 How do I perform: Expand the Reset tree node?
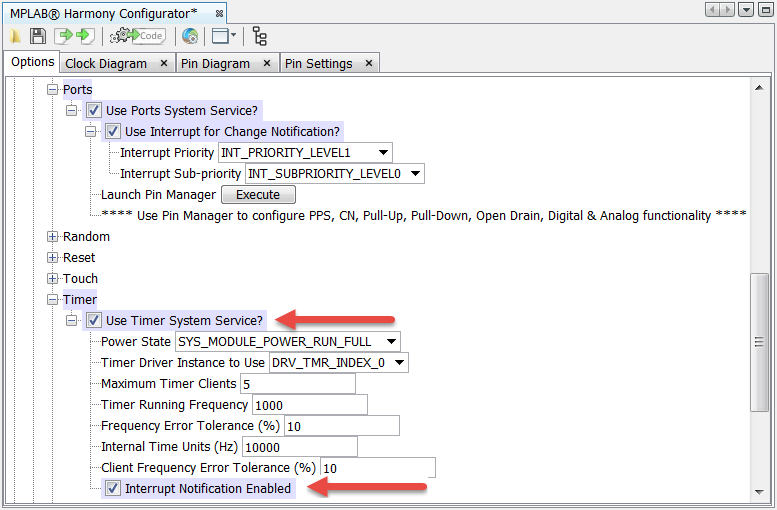click(53, 258)
